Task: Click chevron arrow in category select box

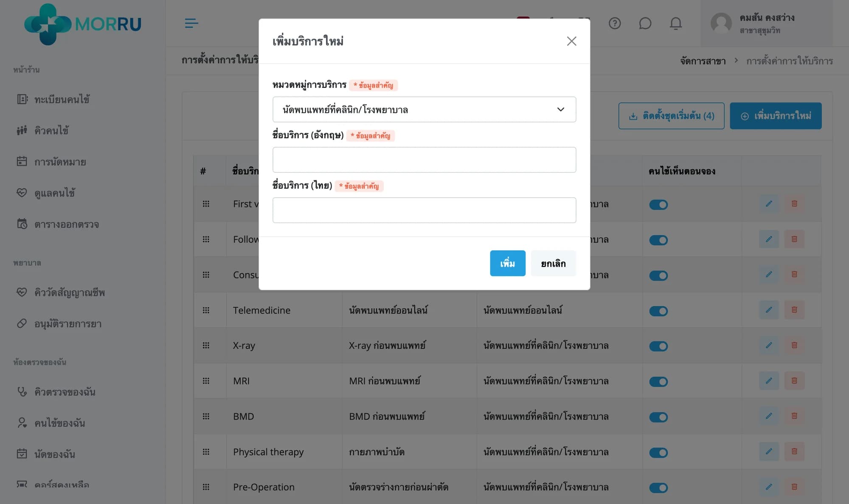Action: click(561, 109)
